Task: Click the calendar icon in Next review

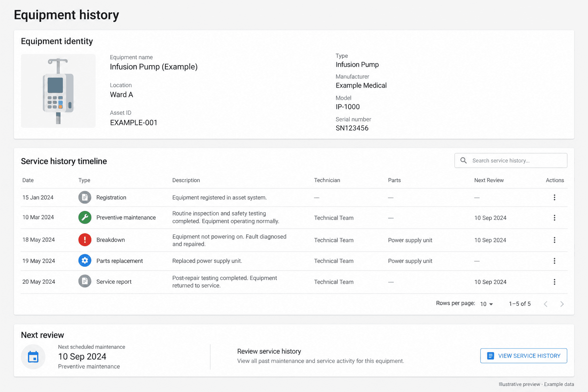Action: point(33,357)
